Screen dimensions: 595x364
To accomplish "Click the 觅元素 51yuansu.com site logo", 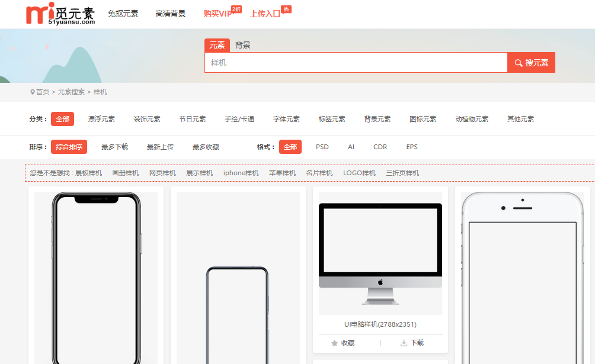I will coord(60,14).
